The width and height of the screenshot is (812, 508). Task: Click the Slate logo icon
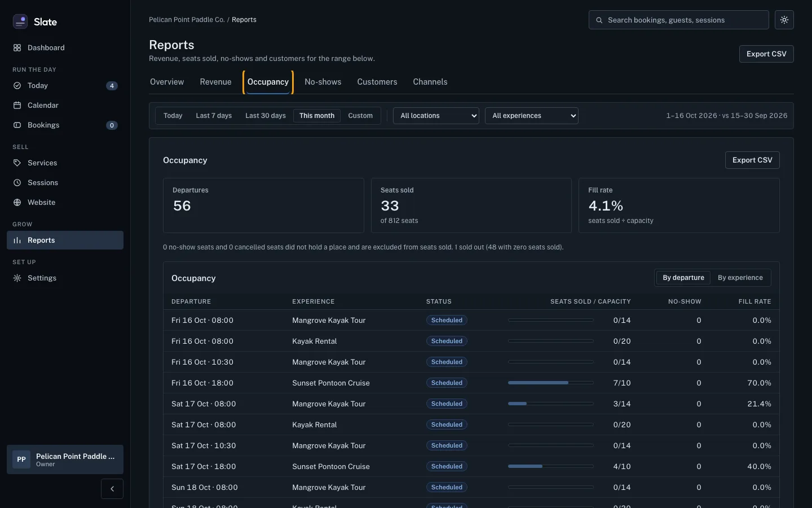point(20,21)
